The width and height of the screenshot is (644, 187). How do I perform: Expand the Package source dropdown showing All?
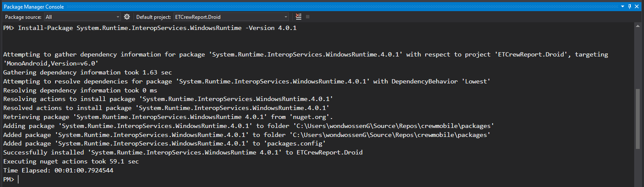(82, 17)
